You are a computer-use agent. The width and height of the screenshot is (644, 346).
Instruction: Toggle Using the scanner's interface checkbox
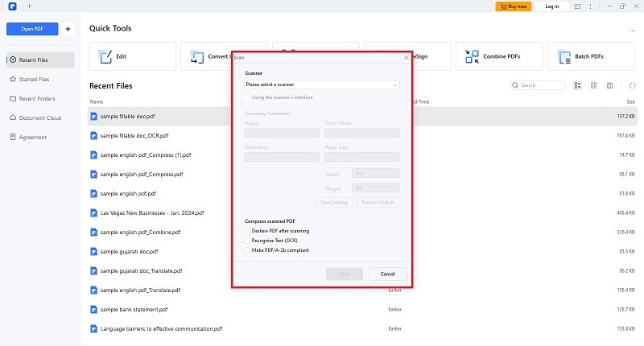pyautogui.click(x=247, y=97)
